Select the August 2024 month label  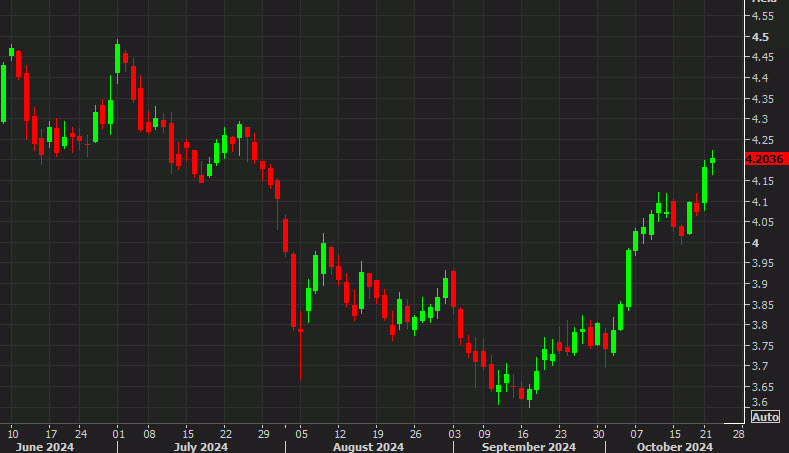tap(368, 447)
